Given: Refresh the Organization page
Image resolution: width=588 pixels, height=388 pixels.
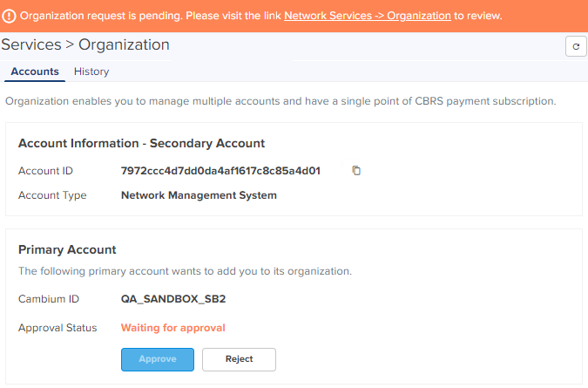Looking at the screenshot, I should 576,46.
